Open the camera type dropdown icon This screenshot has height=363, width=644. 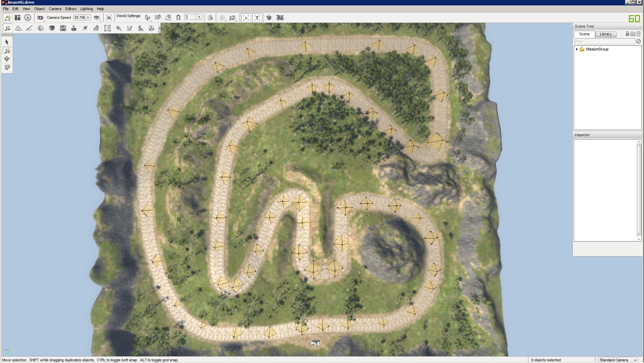pyautogui.click(x=40, y=17)
